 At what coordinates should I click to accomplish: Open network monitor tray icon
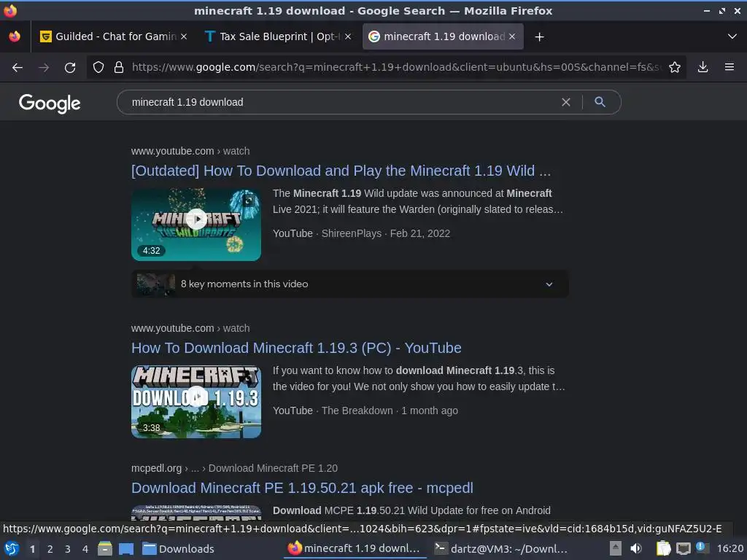point(683,548)
